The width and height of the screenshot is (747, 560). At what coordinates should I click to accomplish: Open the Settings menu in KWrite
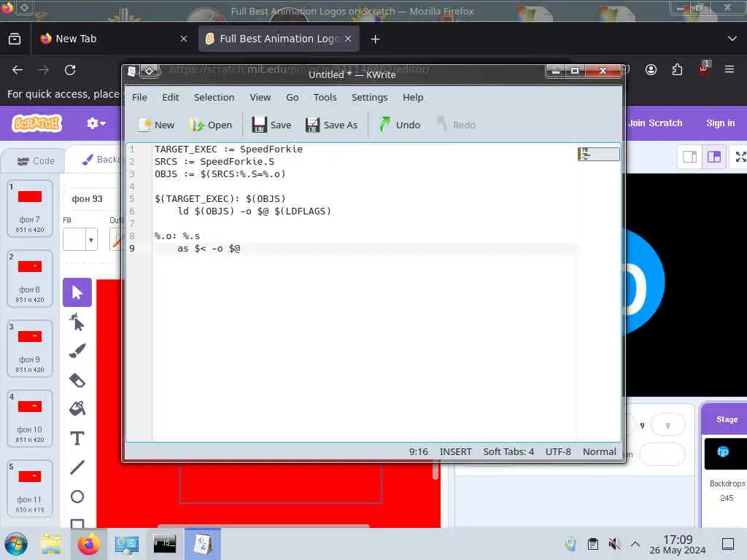(x=369, y=97)
